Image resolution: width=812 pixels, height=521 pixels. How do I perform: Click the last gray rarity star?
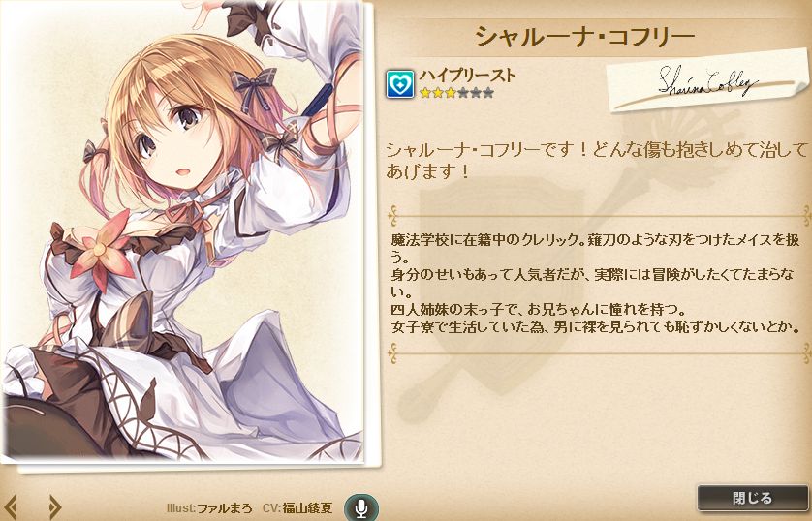click(487, 93)
